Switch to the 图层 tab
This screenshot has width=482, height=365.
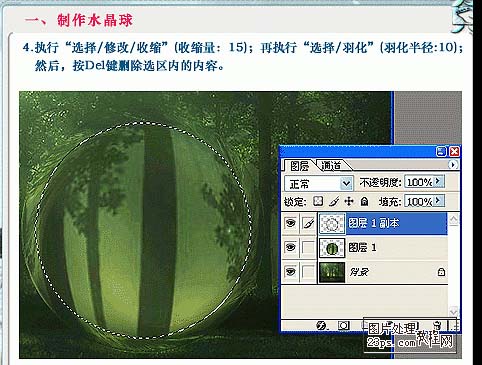tap(299, 166)
